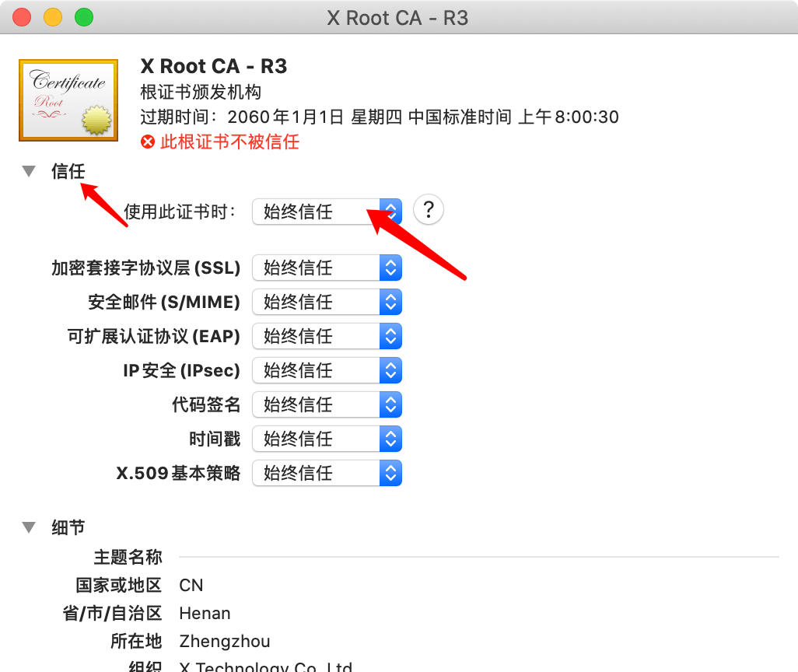Select the Henan province value
798x672 pixels.
click(205, 614)
